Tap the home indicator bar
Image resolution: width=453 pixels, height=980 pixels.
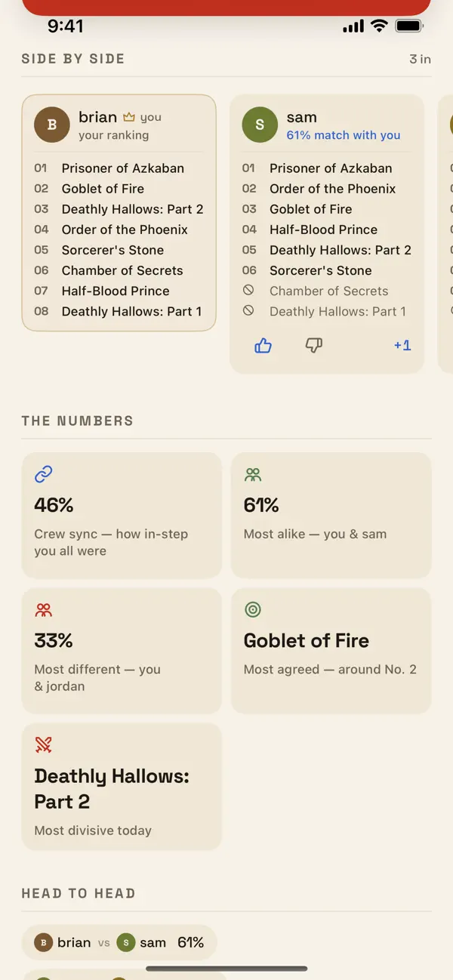(226, 969)
